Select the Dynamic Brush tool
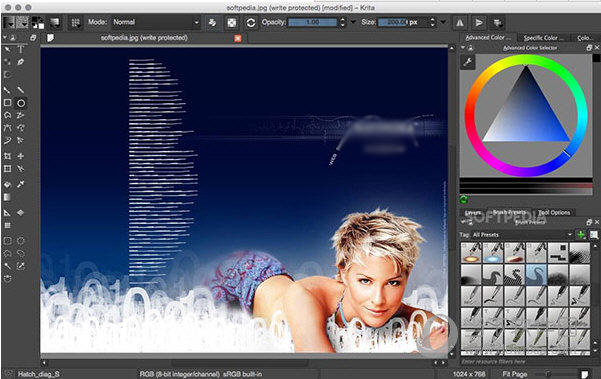The width and height of the screenshot is (601, 379). pos(7,140)
